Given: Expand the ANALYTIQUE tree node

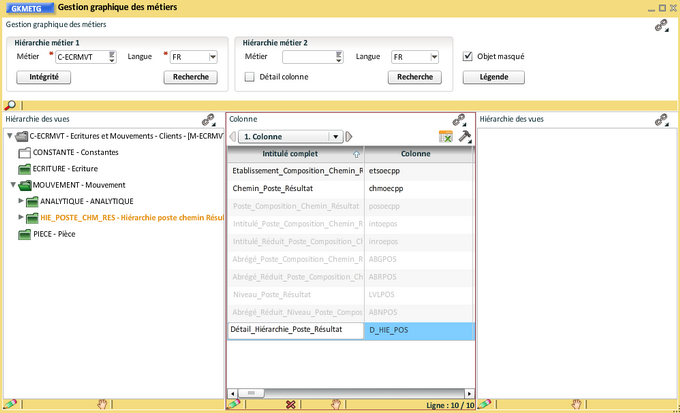Looking at the screenshot, I should [21, 201].
